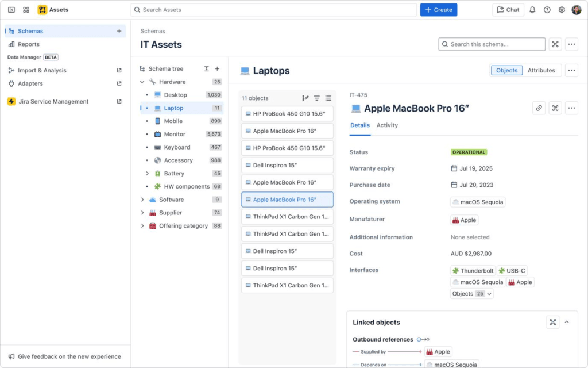This screenshot has width=588, height=368.
Task: Switch to the Attributes view toggle
Action: coord(541,70)
